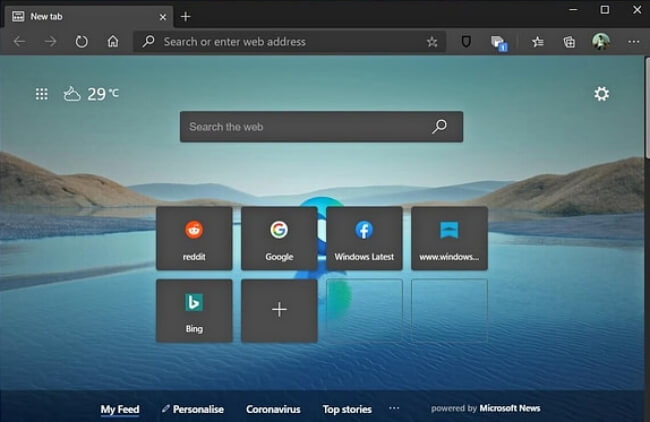Open the Settings and more menu

633,41
